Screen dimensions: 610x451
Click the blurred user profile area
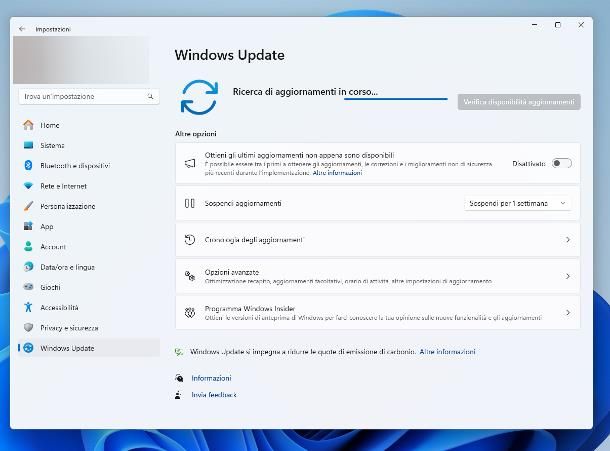tap(81, 60)
